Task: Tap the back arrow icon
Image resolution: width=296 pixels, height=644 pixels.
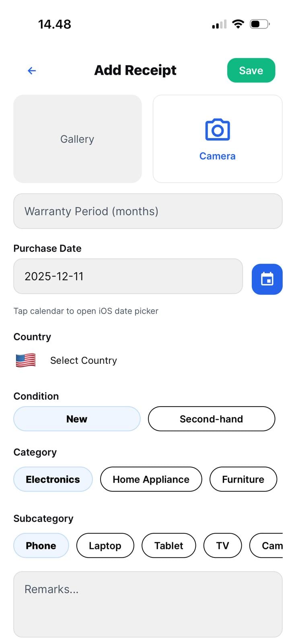Action: click(x=32, y=71)
